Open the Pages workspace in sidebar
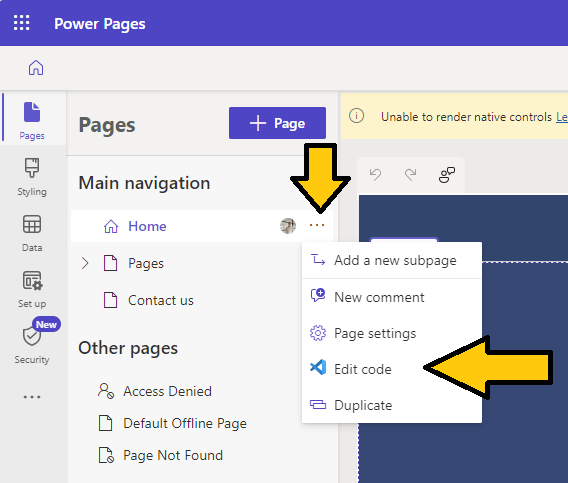 point(32,120)
